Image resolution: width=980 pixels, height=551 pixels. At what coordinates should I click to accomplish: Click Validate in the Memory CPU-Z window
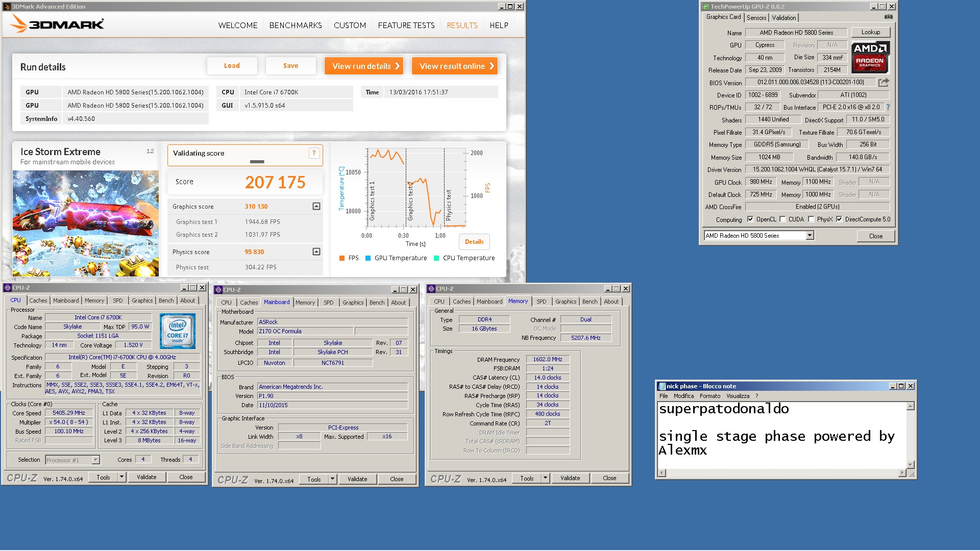point(570,478)
